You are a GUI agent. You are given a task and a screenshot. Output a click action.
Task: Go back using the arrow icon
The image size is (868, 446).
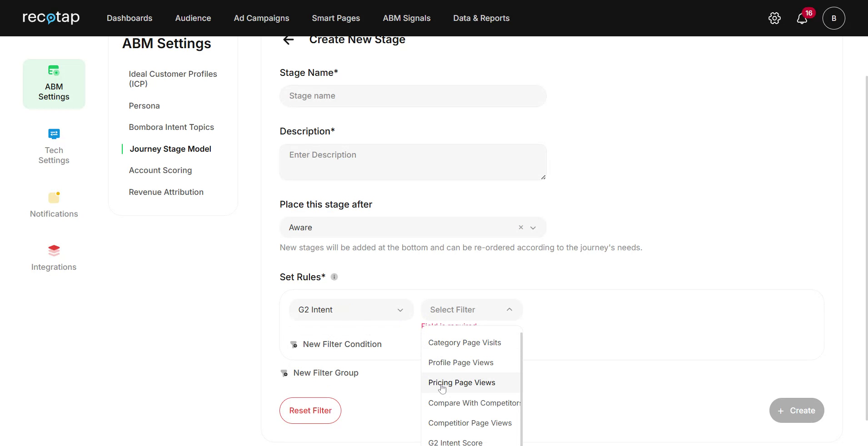[x=288, y=40]
